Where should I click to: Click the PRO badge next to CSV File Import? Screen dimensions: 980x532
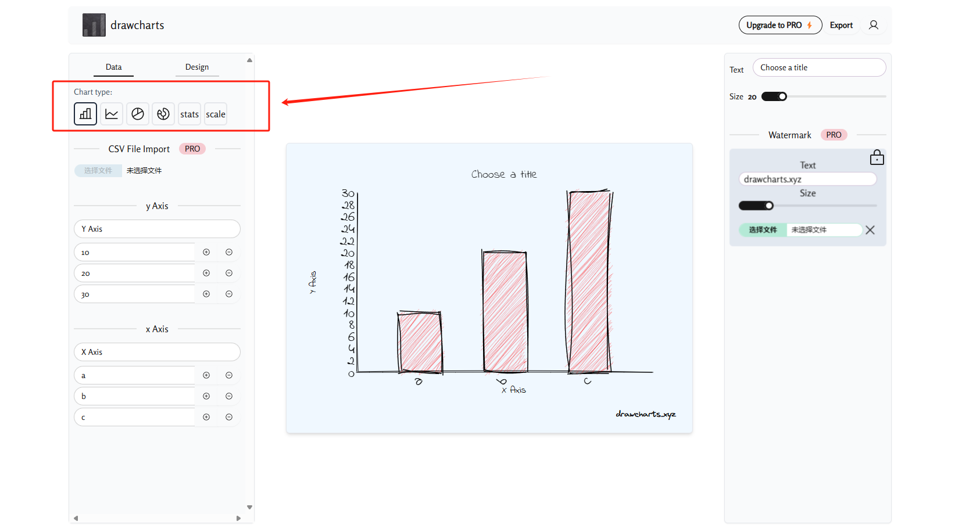pyautogui.click(x=192, y=149)
